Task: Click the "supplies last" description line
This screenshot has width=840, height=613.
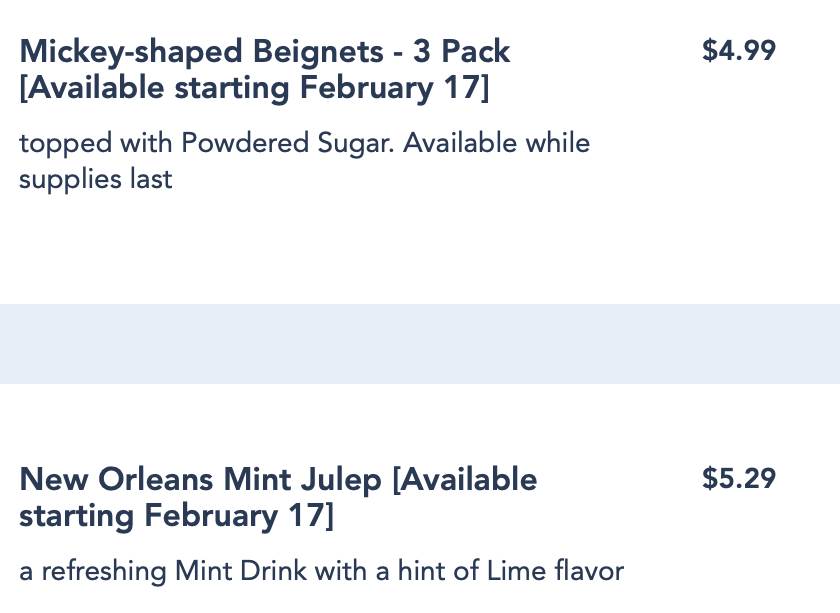Action: (95, 180)
